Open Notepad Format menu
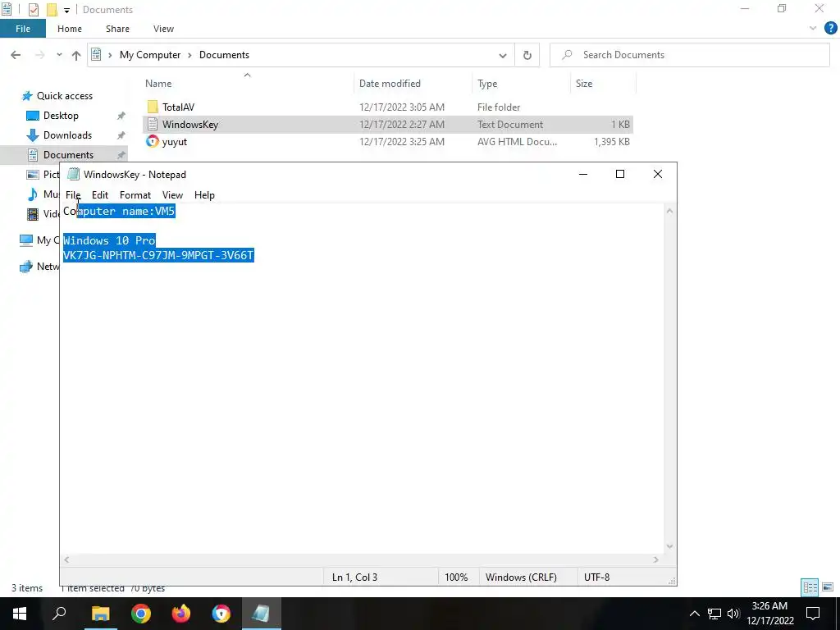This screenshot has height=630, width=840. [135, 195]
